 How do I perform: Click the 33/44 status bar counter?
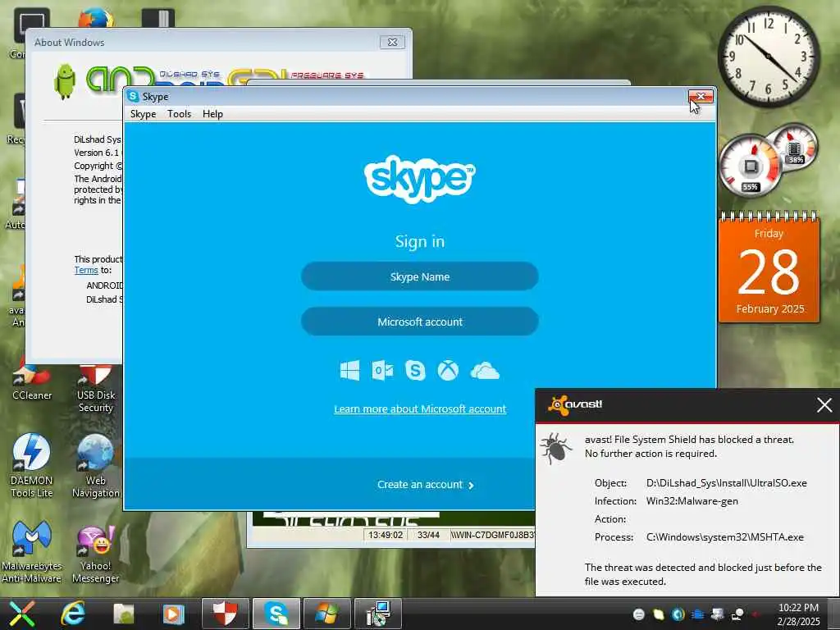tap(428, 535)
